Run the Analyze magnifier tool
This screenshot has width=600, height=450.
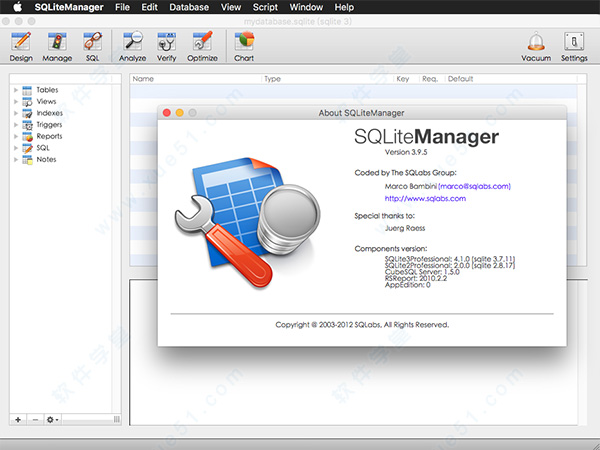pos(132,46)
